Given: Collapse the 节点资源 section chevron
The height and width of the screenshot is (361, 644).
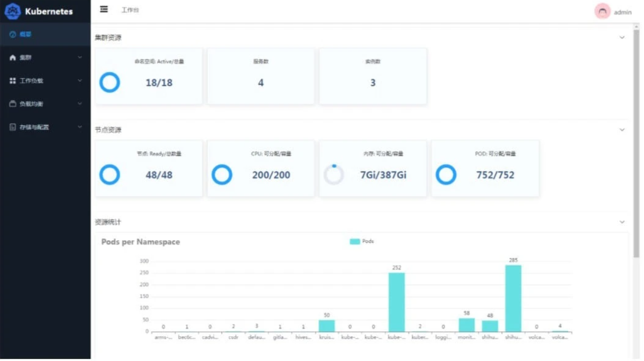Looking at the screenshot, I should [622, 130].
